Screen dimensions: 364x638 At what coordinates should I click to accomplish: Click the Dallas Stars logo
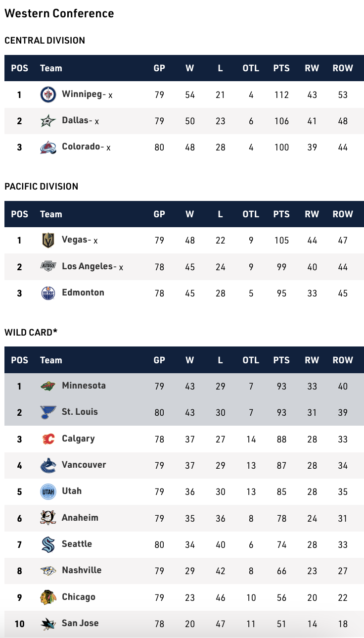[48, 121]
